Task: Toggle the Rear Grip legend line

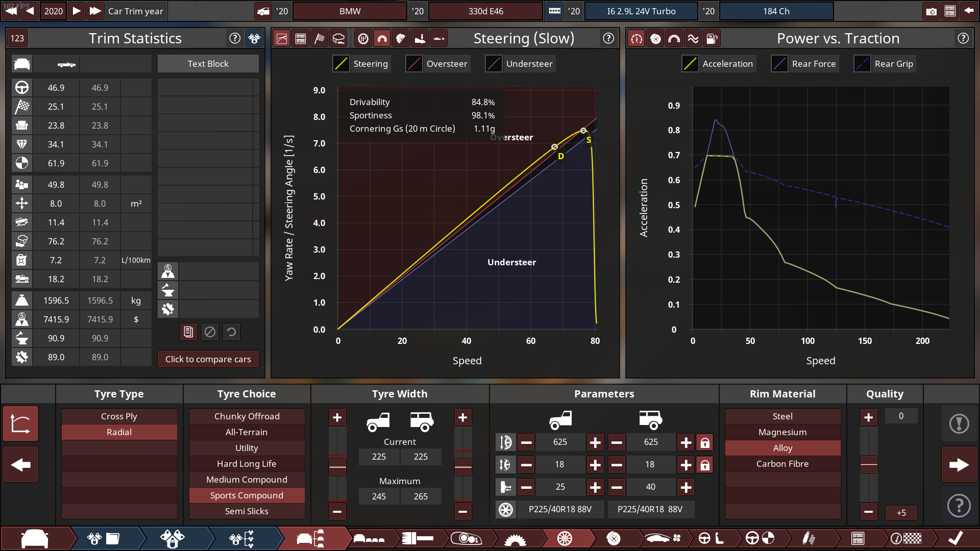Action: pyautogui.click(x=862, y=64)
